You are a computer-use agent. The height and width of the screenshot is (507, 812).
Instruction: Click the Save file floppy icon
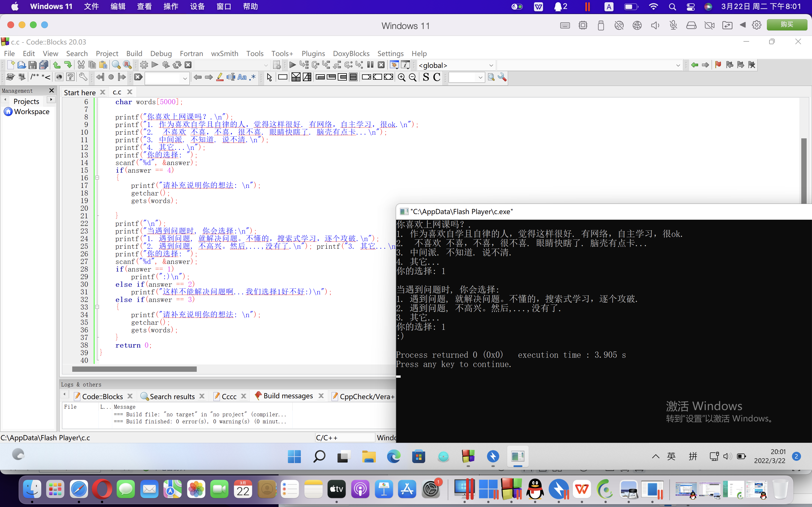point(32,65)
